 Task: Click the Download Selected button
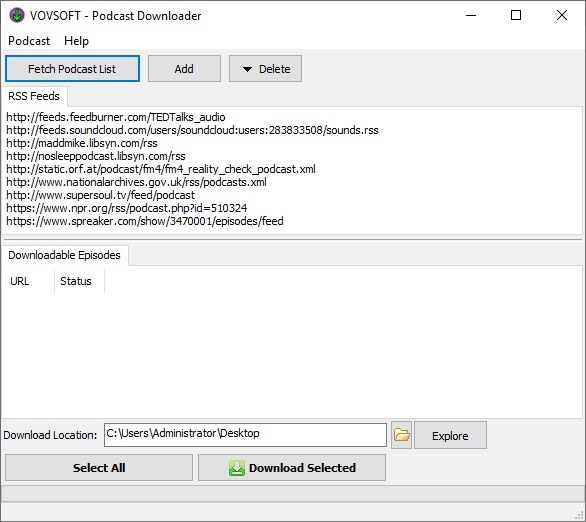point(292,468)
